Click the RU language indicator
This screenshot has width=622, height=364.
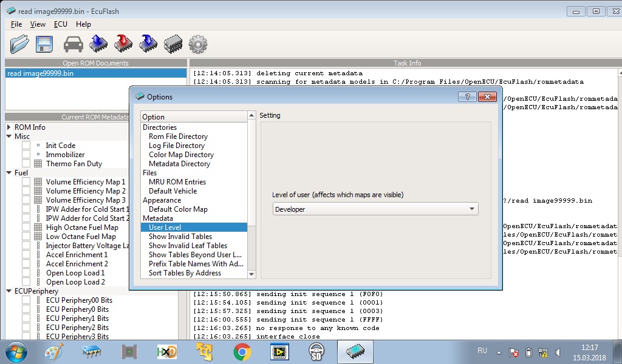point(482,351)
